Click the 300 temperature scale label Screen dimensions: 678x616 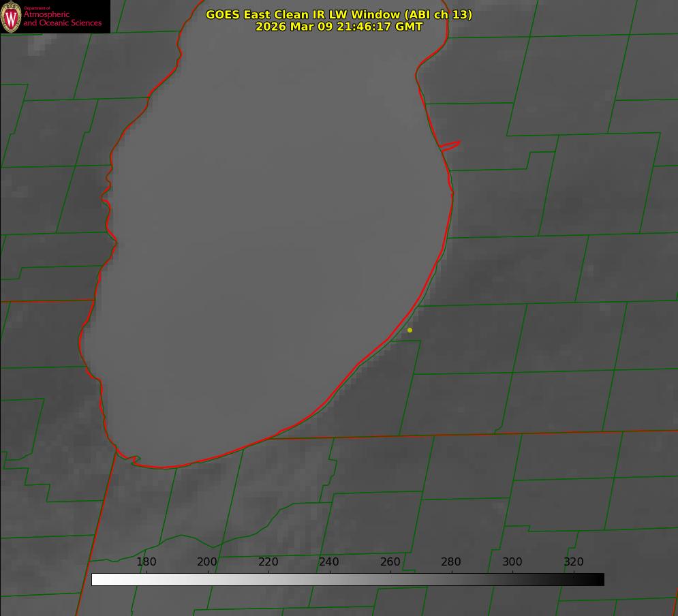pyautogui.click(x=512, y=562)
